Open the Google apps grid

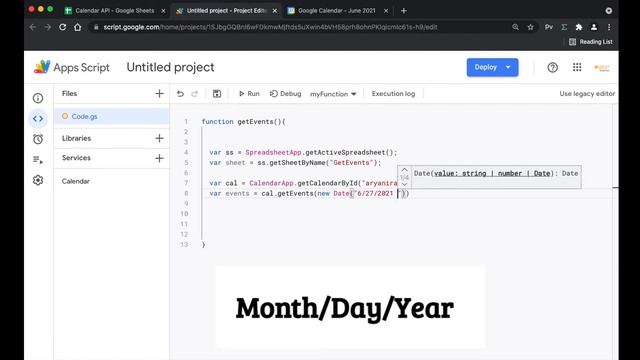point(577,67)
